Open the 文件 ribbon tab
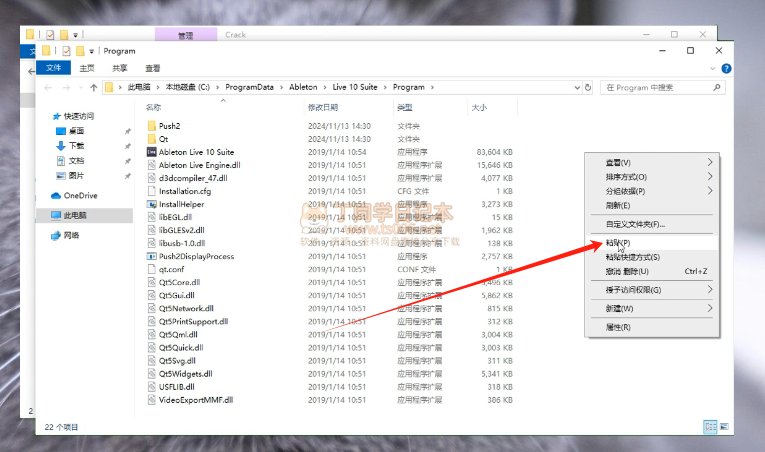 (x=54, y=68)
